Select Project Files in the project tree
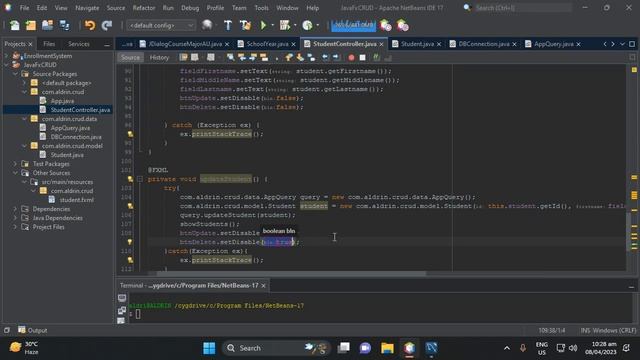This screenshot has width=640, height=360. point(48,227)
